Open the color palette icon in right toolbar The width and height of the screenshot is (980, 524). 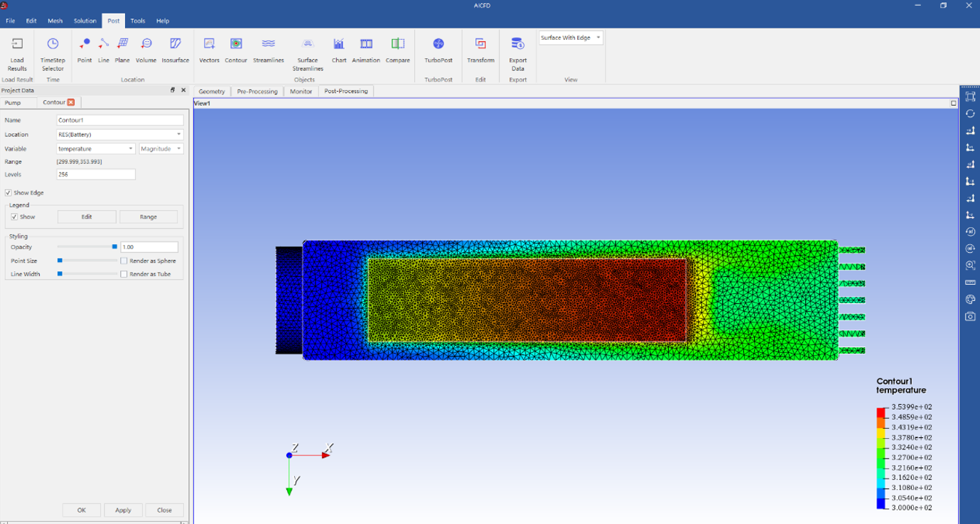pos(970,300)
